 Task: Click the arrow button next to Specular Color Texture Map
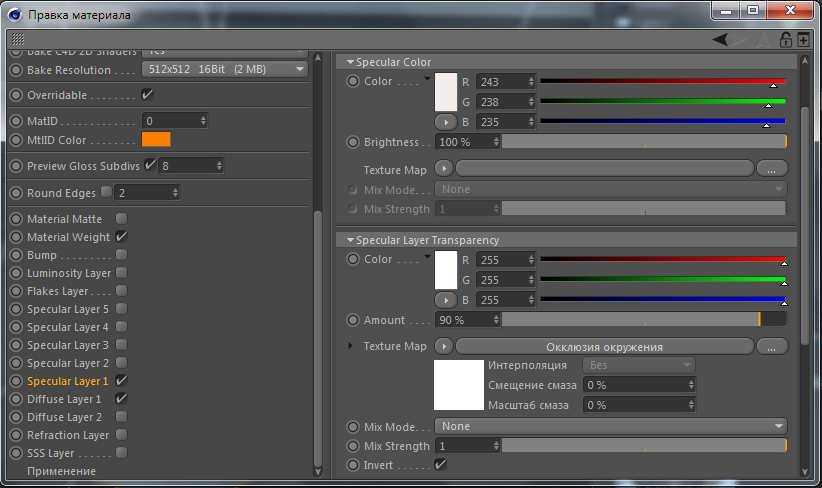tap(444, 170)
